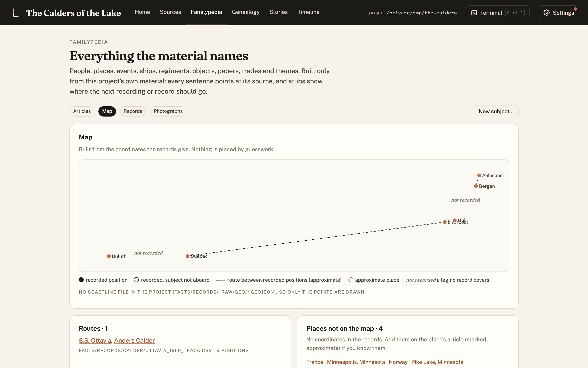Click the project path /private/tmp/the-calders

[x=422, y=13]
